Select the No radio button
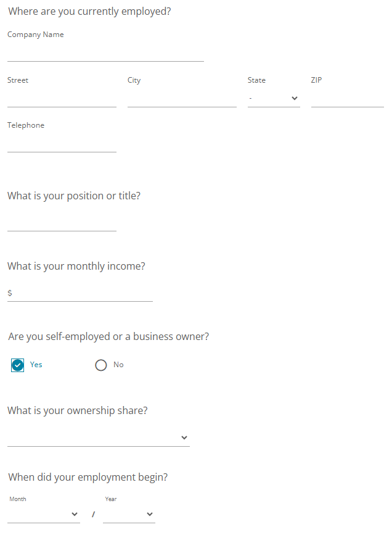The height and width of the screenshot is (535, 392). coord(101,365)
